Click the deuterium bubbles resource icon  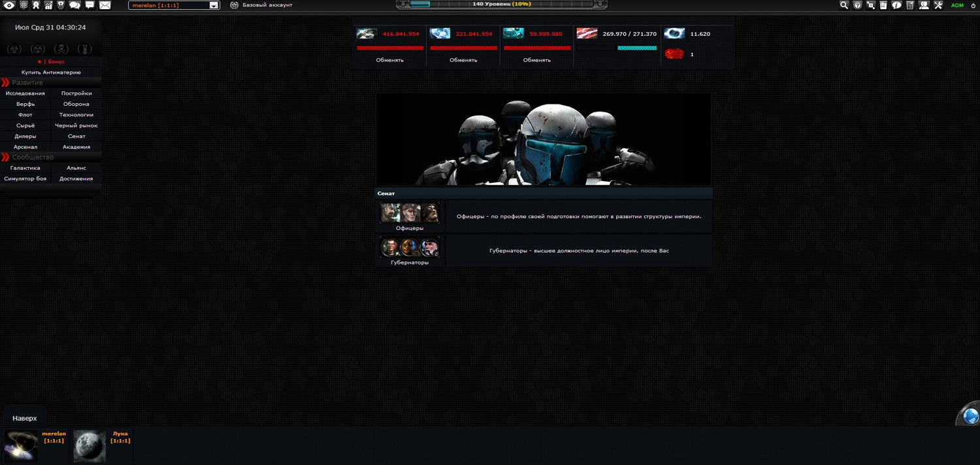(x=514, y=33)
